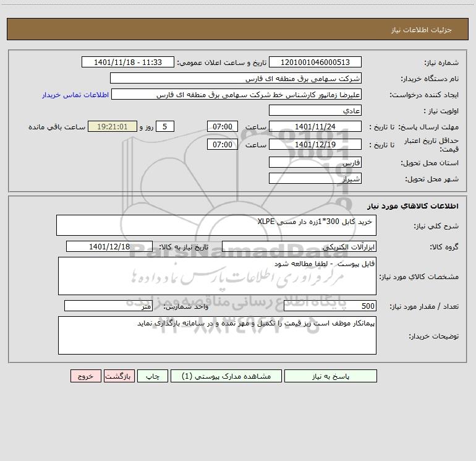This screenshot has width=476, height=461.
Task: Click response deadline date 1401/11/24
Action: pos(315,126)
